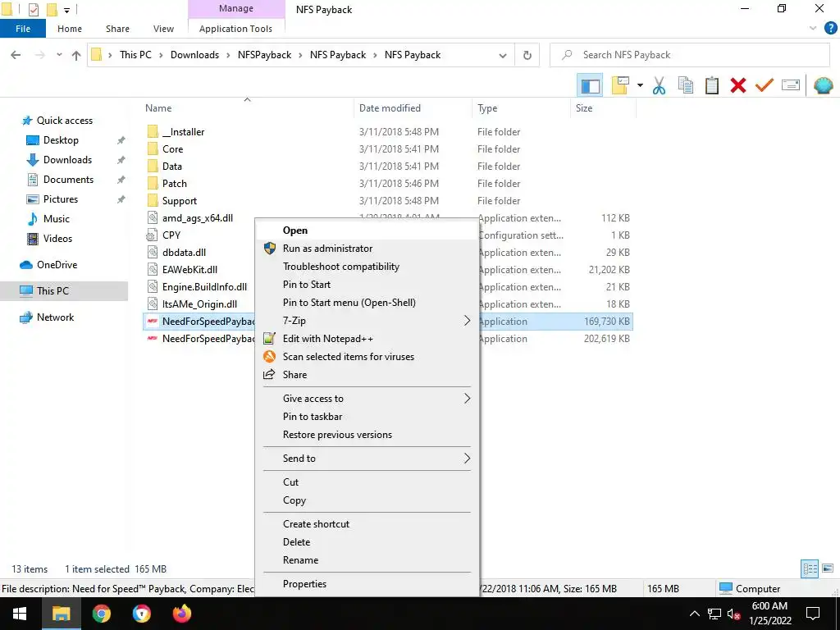840x630 pixels.
Task: Select the amd_ags_x64.dll file
Action: click(198, 218)
